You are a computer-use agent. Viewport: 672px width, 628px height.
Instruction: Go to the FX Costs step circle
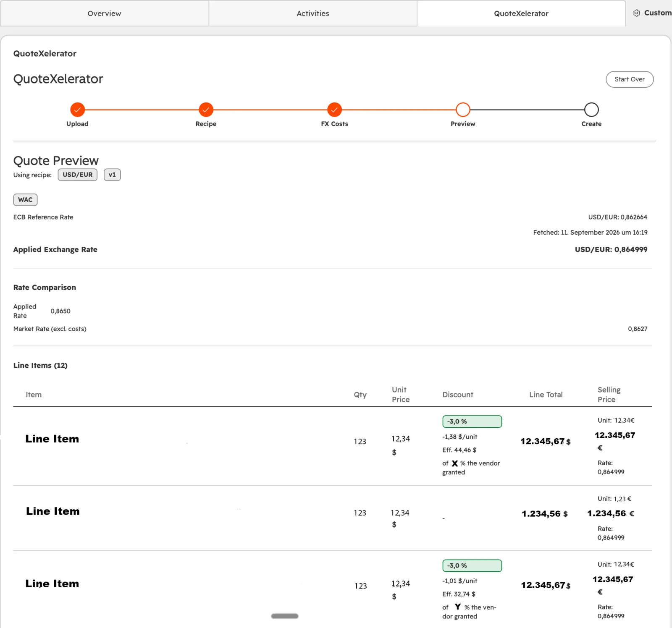tap(334, 110)
